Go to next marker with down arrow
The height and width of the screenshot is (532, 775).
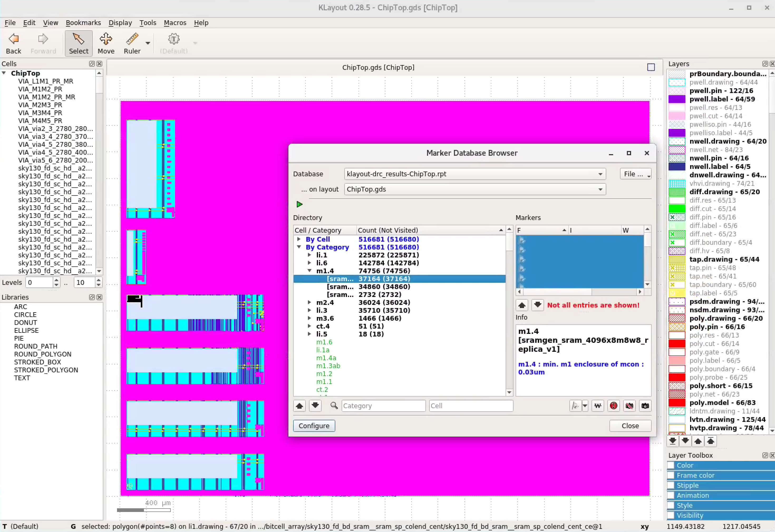pyautogui.click(x=537, y=305)
